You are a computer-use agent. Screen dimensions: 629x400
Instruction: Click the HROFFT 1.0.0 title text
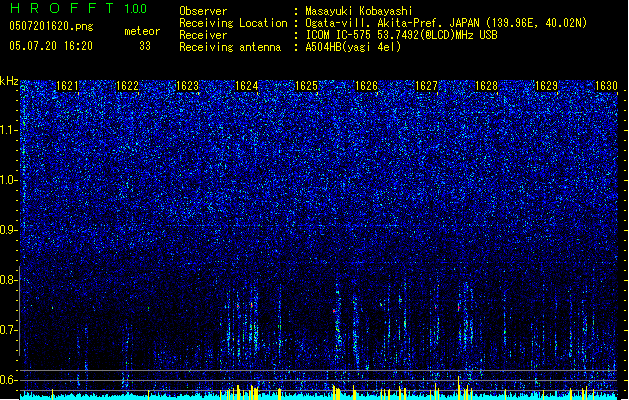tap(78, 8)
